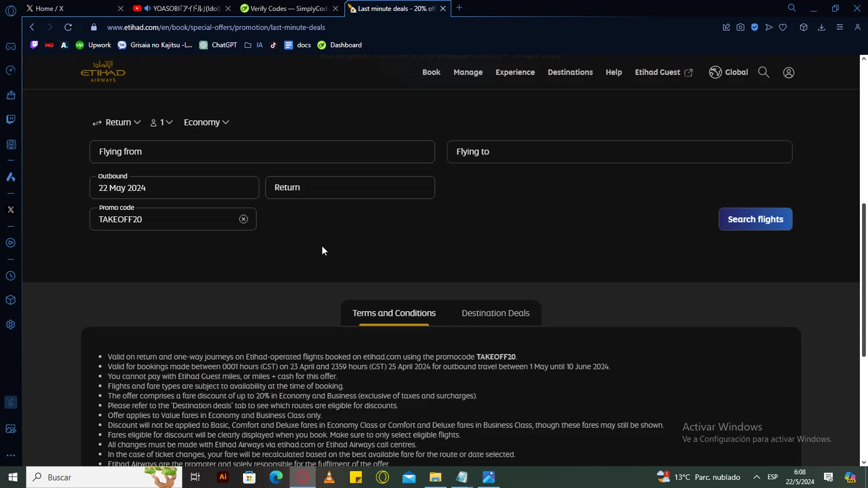Show hidden system tray icons

tap(756, 477)
